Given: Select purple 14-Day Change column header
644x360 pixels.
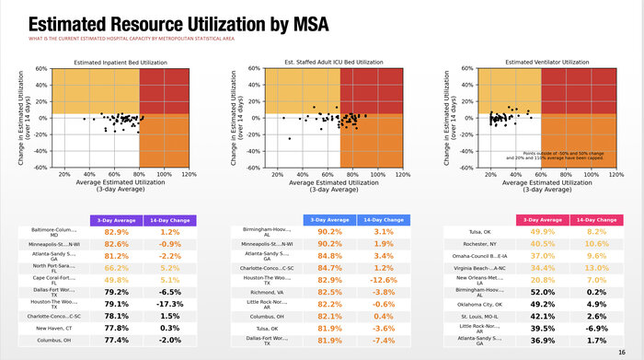Looking at the screenshot, I should coord(170,220).
